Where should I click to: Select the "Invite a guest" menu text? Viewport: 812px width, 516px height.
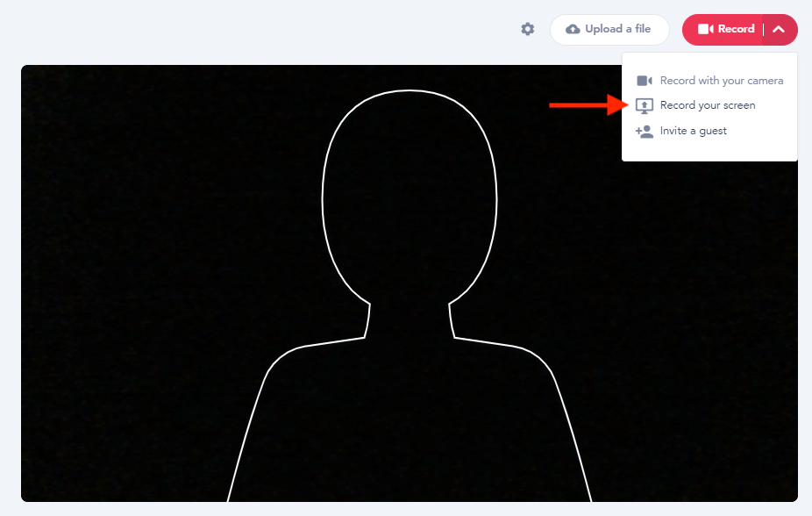(693, 131)
